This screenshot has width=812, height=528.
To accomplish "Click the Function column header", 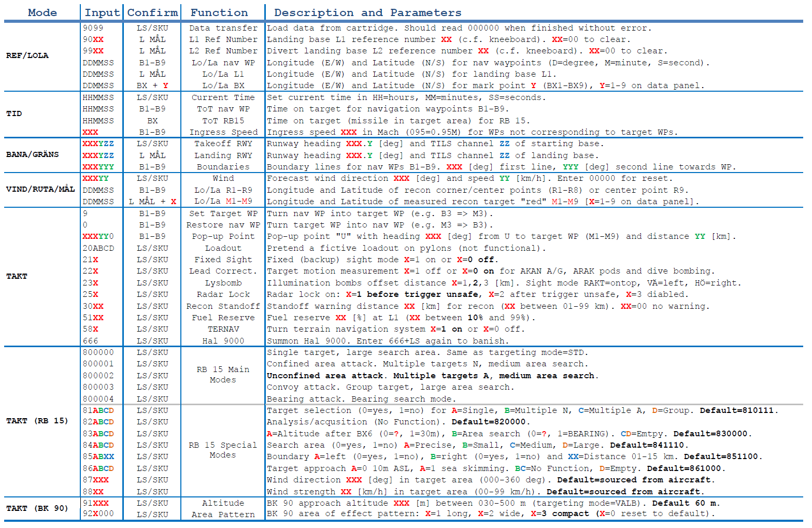I will (219, 12).
